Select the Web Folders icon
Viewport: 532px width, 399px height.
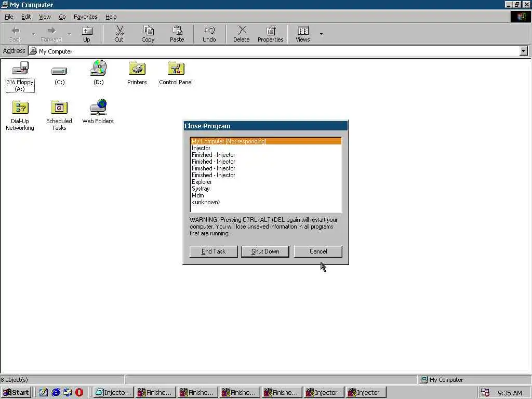98,112
